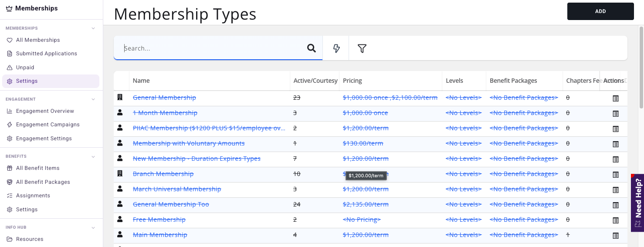Open actions menu for 1 Month Membership
Image resolution: width=644 pixels, height=247 pixels.
pyautogui.click(x=615, y=114)
